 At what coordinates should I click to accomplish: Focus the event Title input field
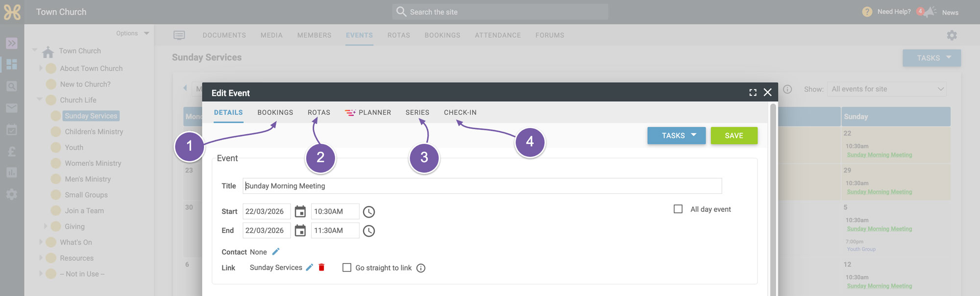coord(482,186)
